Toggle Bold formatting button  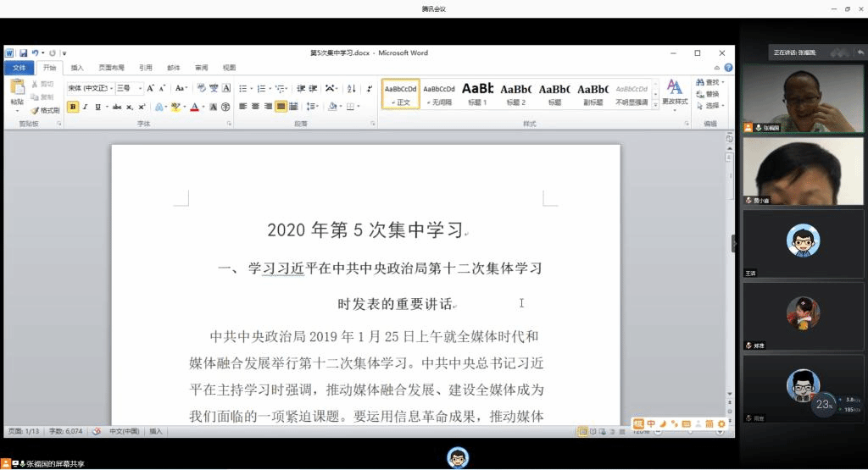[73, 107]
